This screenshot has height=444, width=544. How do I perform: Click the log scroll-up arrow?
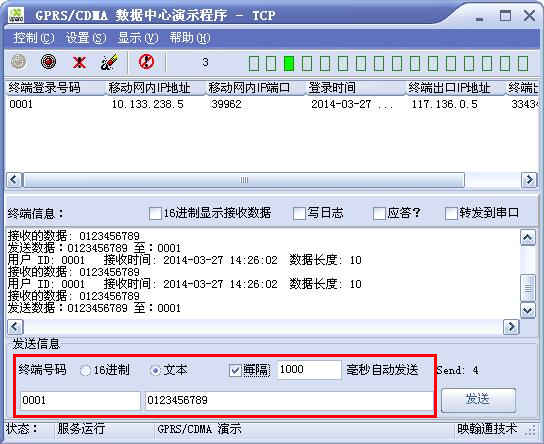[528, 238]
